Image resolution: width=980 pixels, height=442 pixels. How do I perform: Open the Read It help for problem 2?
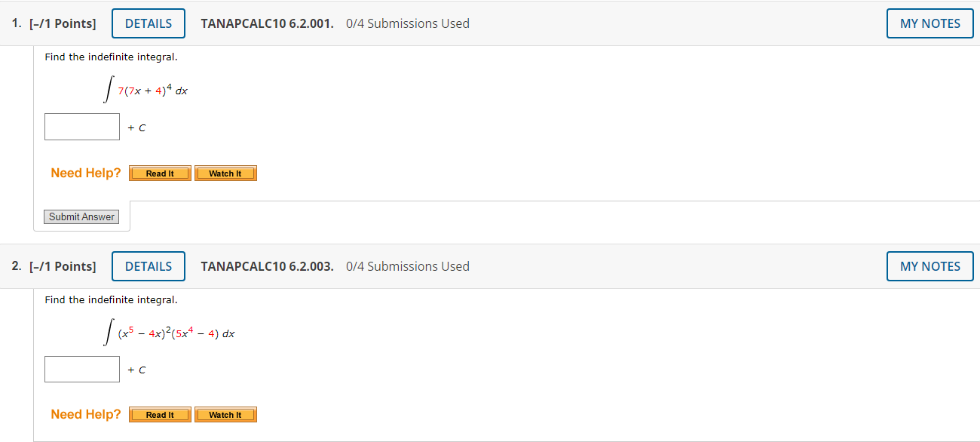coord(159,414)
